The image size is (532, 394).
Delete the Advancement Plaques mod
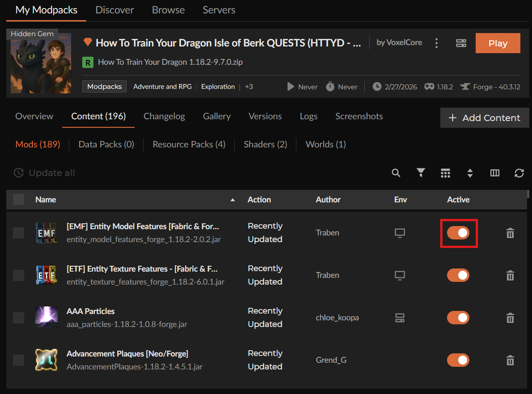click(x=510, y=360)
